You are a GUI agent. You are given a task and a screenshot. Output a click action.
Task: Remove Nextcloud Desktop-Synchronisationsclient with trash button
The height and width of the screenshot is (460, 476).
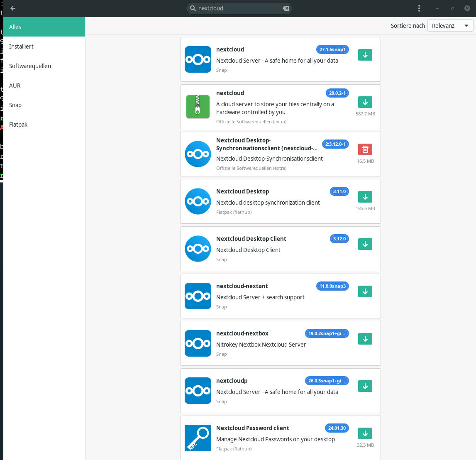click(365, 149)
